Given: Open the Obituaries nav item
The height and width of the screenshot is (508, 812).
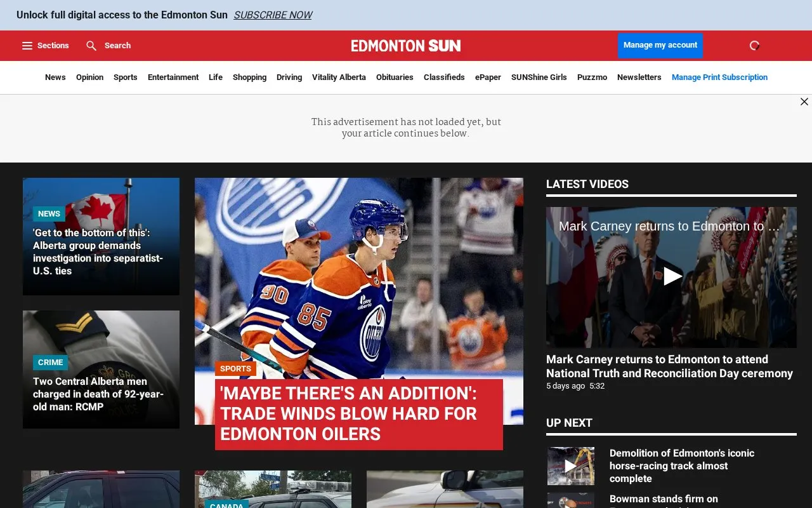Looking at the screenshot, I should tap(395, 77).
